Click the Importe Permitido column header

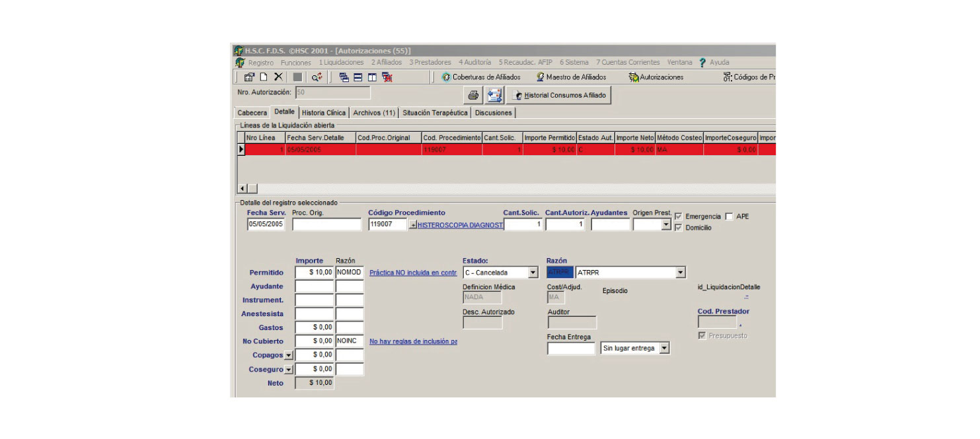click(x=549, y=137)
